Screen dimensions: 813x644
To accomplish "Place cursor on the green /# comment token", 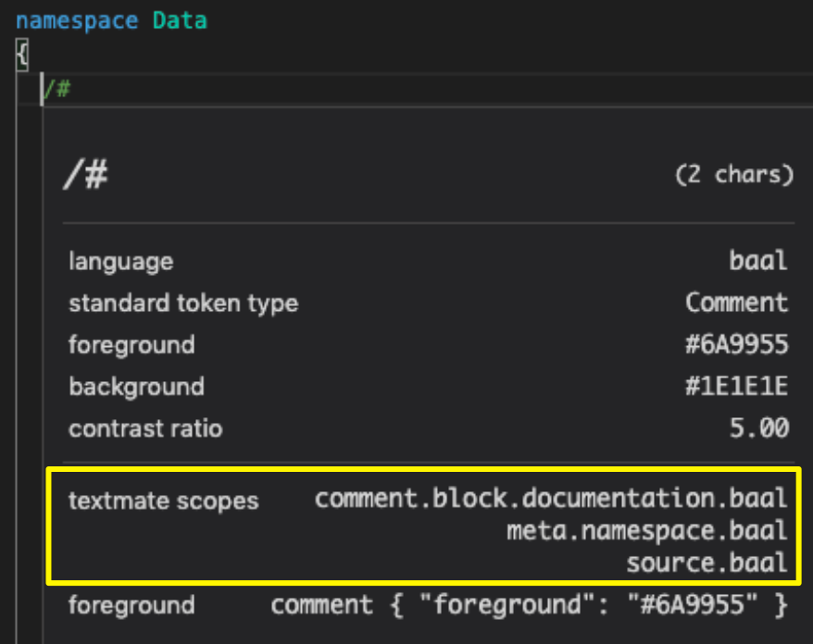I will click(x=57, y=89).
